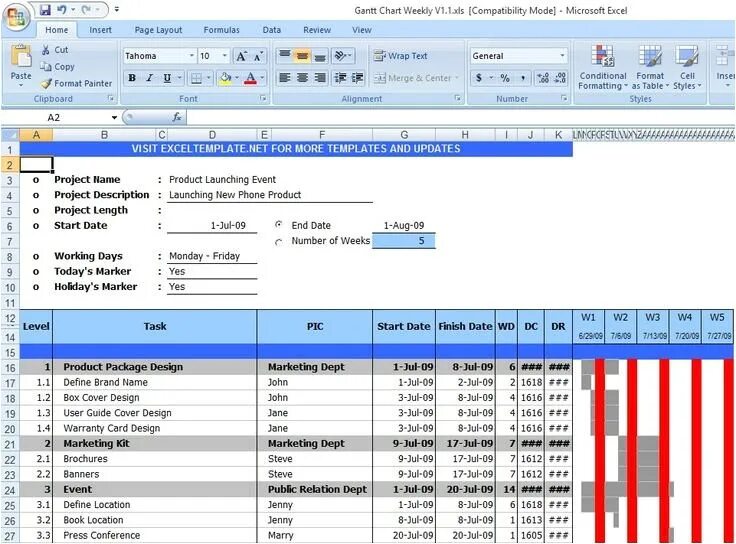Open the Review tab
Image resolution: width=736 pixels, height=544 pixels.
(317, 30)
